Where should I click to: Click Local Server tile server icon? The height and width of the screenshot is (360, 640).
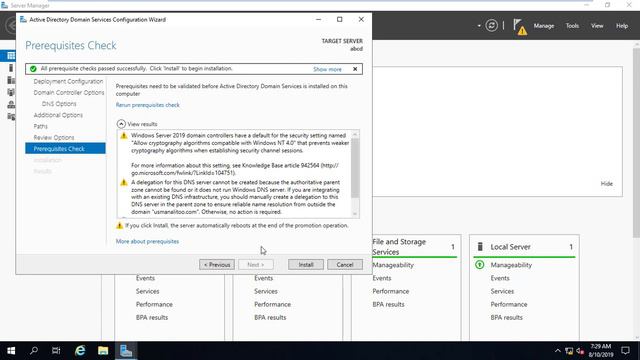[480, 247]
